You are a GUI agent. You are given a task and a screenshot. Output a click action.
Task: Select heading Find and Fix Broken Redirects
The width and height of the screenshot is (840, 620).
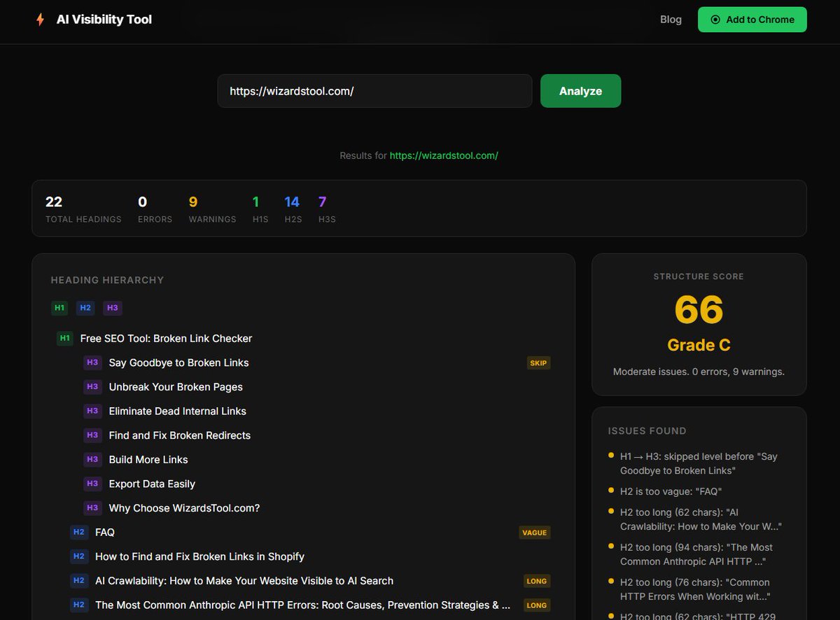[x=180, y=435]
